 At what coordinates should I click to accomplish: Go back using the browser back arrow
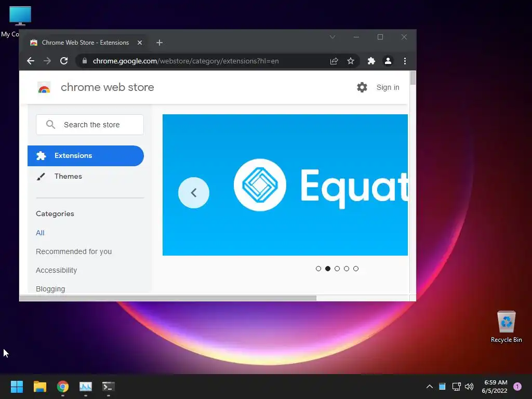coord(31,61)
